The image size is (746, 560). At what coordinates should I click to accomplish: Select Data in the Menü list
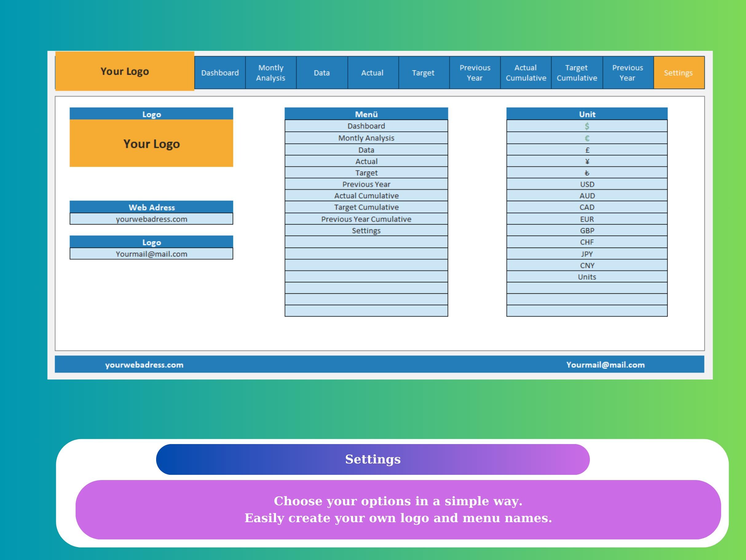point(366,150)
